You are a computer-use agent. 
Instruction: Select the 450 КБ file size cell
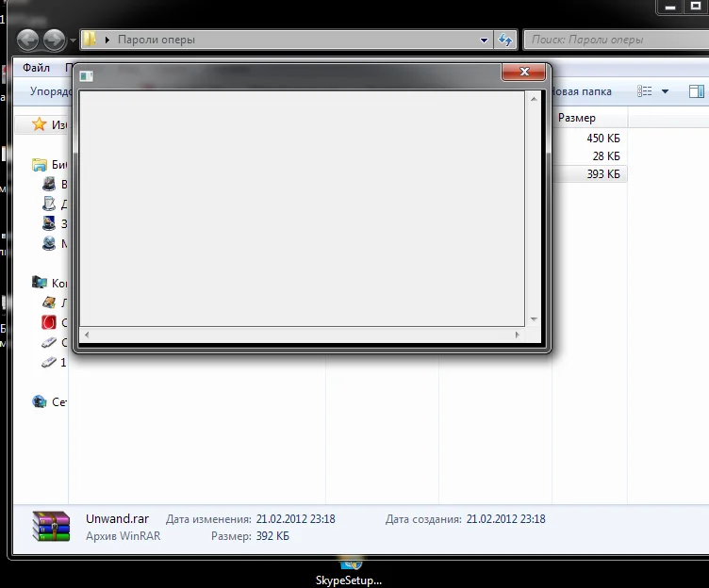(x=603, y=139)
